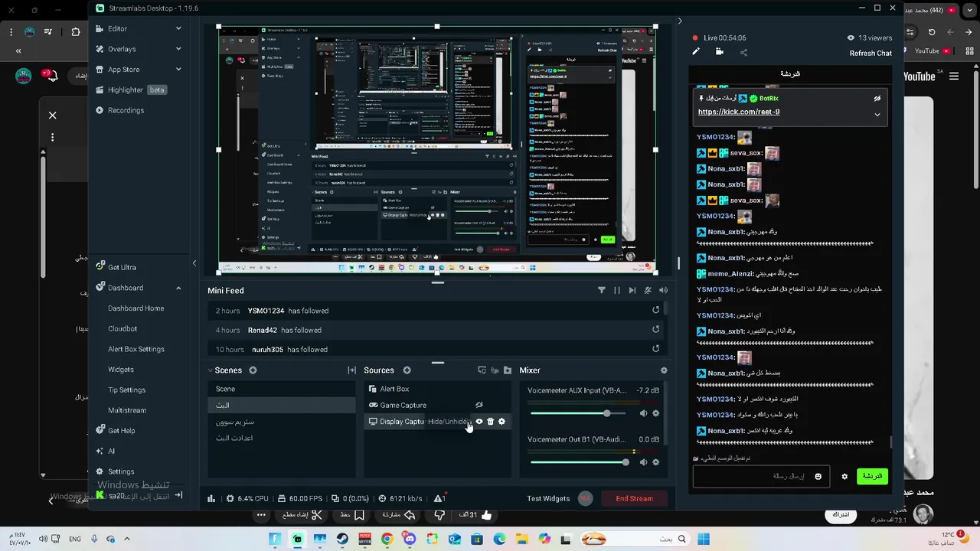Screen dimensions: 980x551
Task: Add a new source with plus icon
Action: coord(407,370)
